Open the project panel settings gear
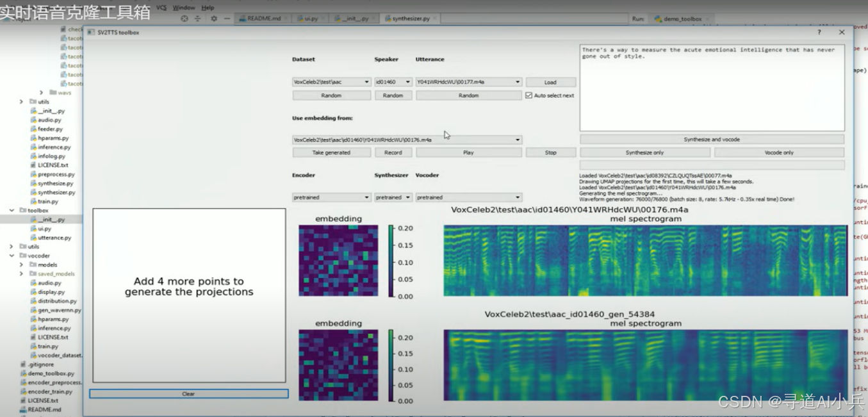The height and width of the screenshot is (417, 868). click(x=214, y=19)
